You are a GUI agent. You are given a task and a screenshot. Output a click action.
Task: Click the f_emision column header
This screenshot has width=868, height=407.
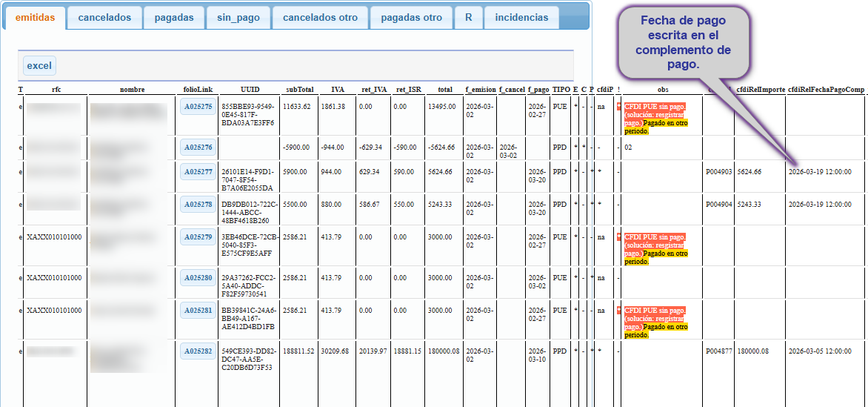pos(480,89)
